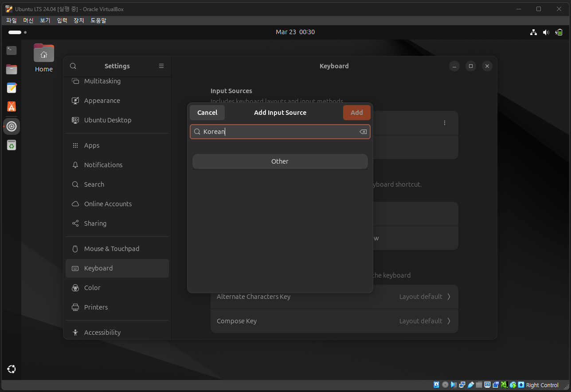This screenshot has height=392, width=571.
Task: Click the Printers icon in sidebar
Action: tap(75, 307)
